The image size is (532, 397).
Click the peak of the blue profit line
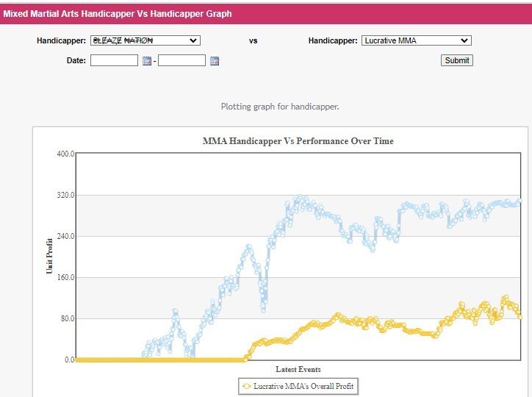299,197
